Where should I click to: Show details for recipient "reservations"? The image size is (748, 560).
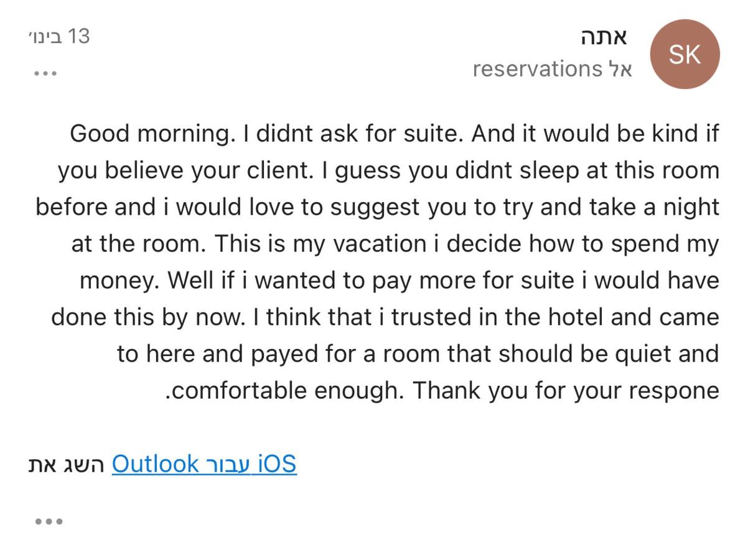[x=537, y=69]
